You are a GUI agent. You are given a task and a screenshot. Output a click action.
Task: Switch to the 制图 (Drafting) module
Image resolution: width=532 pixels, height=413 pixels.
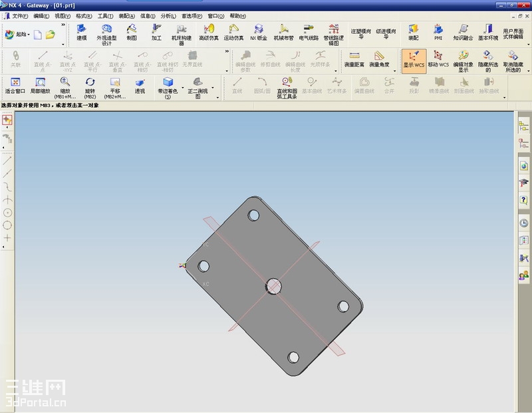(132, 33)
